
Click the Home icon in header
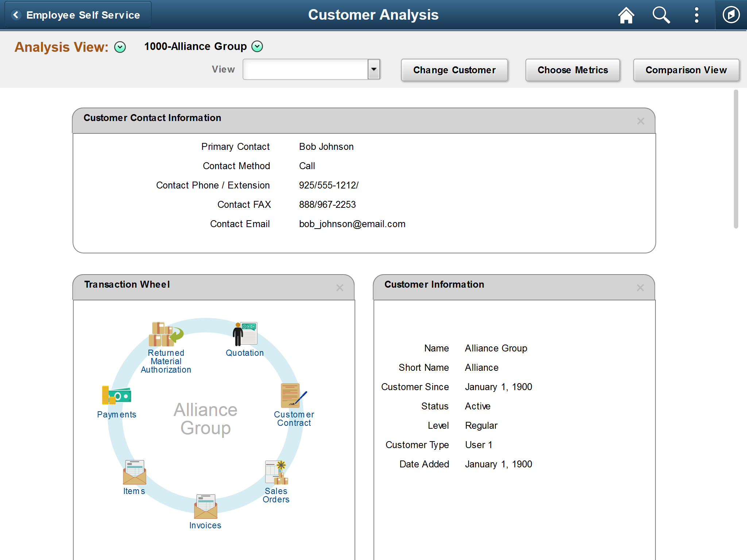(x=626, y=15)
